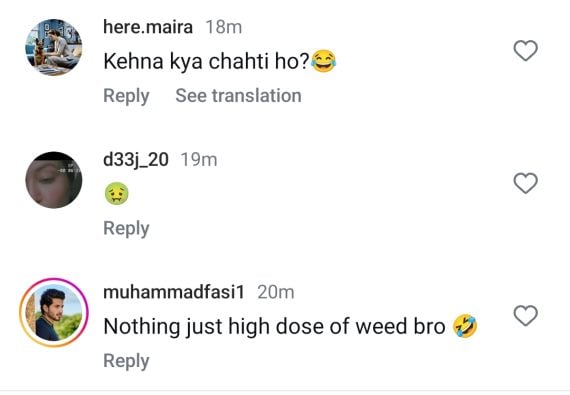Click the rolling laughing emoji after 'bro'
570x395 pixels.
pyautogui.click(x=465, y=326)
